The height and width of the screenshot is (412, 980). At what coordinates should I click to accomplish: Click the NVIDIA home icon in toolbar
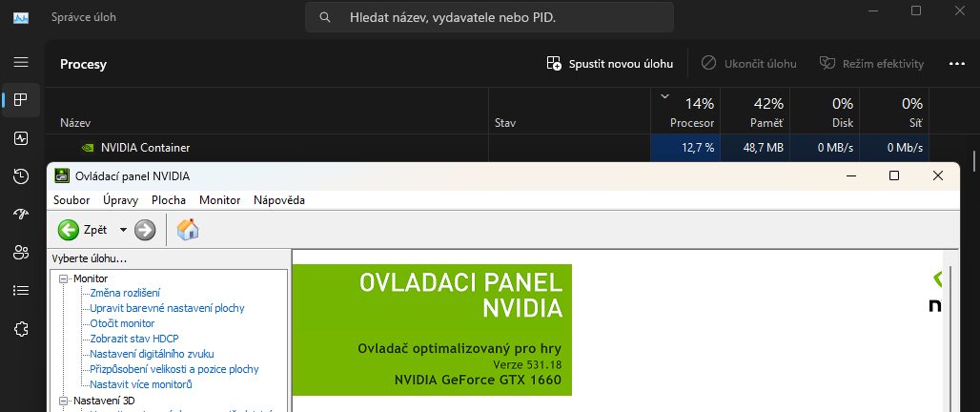click(x=188, y=230)
